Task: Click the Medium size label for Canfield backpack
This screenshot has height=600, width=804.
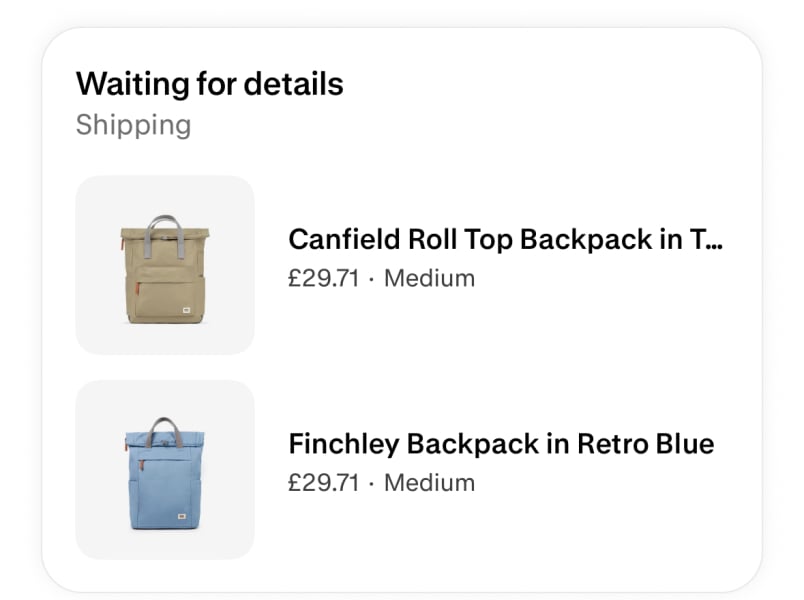Action: pos(429,278)
